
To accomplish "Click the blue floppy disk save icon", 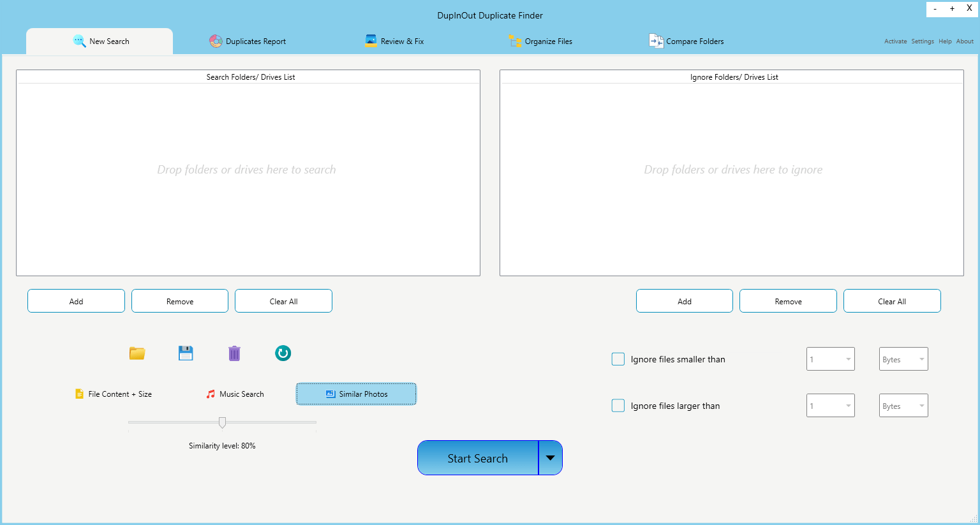I will [x=186, y=353].
